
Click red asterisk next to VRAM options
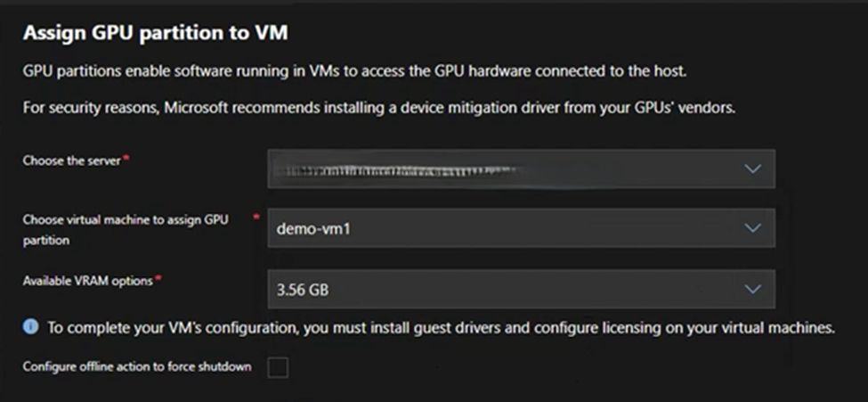coord(159,279)
